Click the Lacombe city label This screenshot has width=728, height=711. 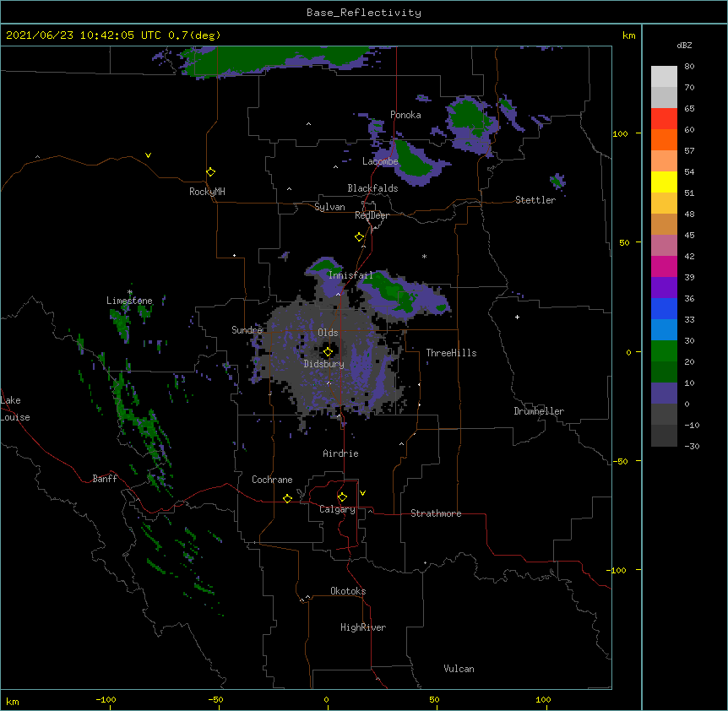click(380, 161)
